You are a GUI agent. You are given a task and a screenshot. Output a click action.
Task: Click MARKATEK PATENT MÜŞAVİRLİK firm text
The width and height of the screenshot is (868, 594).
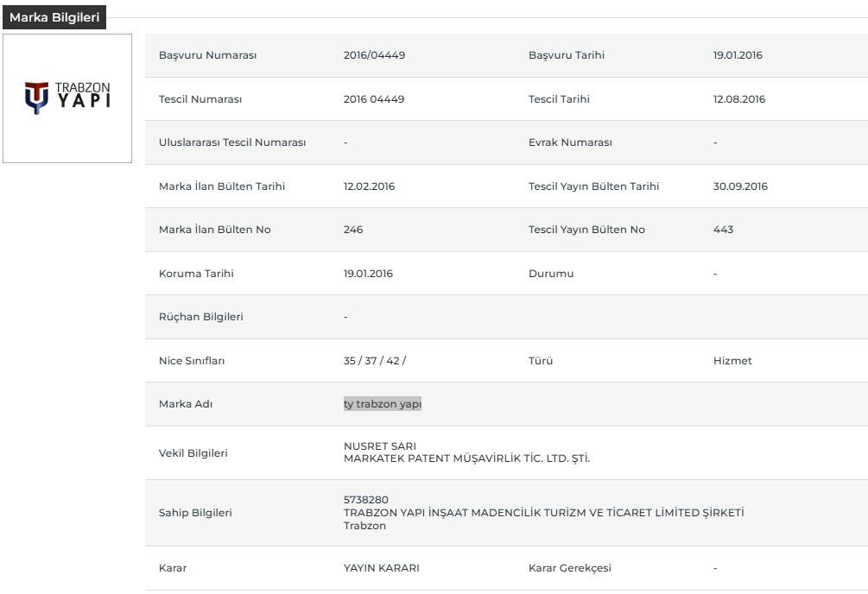466,458
